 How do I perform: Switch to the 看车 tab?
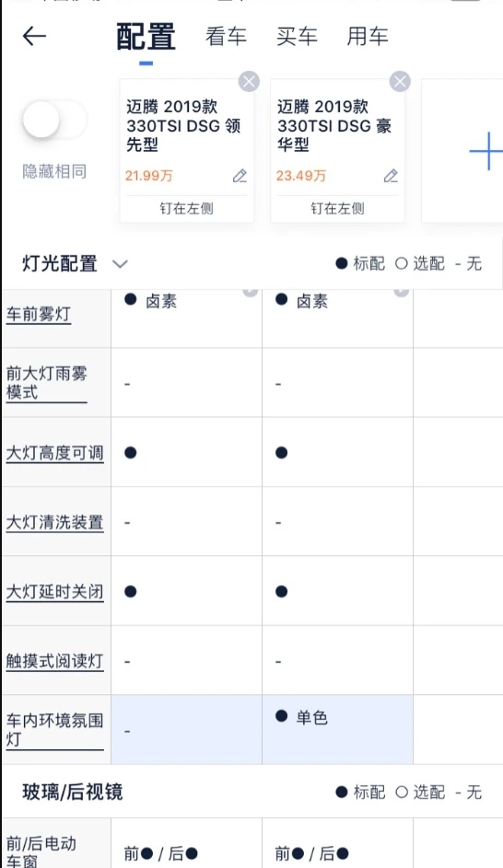tap(226, 37)
